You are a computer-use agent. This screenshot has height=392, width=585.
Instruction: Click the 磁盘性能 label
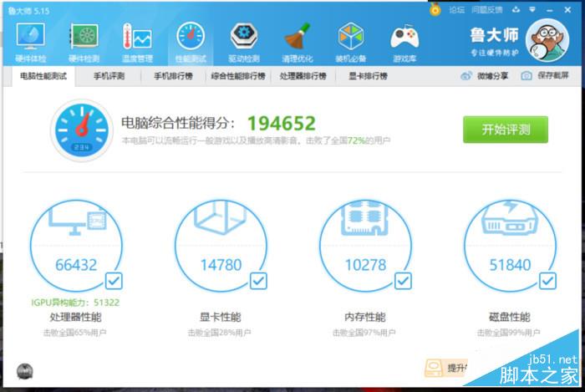point(510,317)
